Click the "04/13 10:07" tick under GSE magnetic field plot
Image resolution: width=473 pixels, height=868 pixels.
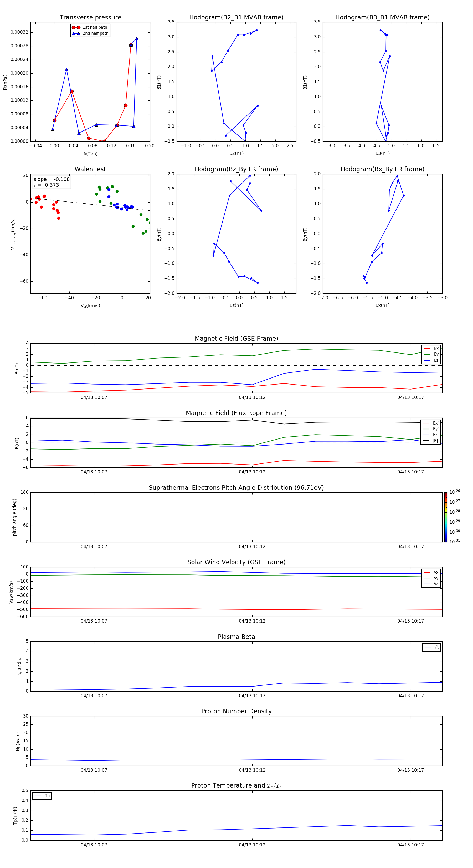coord(94,398)
